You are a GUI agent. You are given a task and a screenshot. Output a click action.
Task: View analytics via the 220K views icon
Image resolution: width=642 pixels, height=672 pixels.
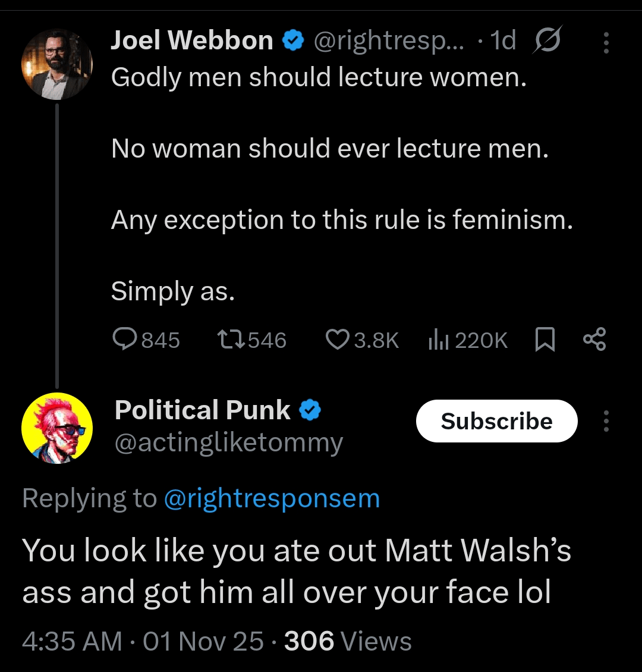(439, 340)
